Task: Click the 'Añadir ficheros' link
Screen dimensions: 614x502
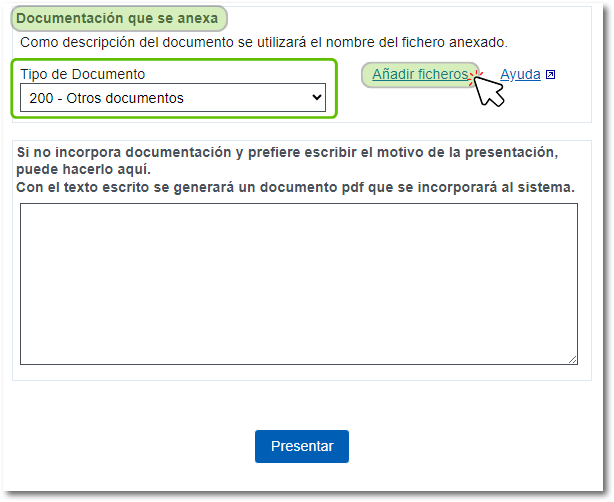Action: 419,74
